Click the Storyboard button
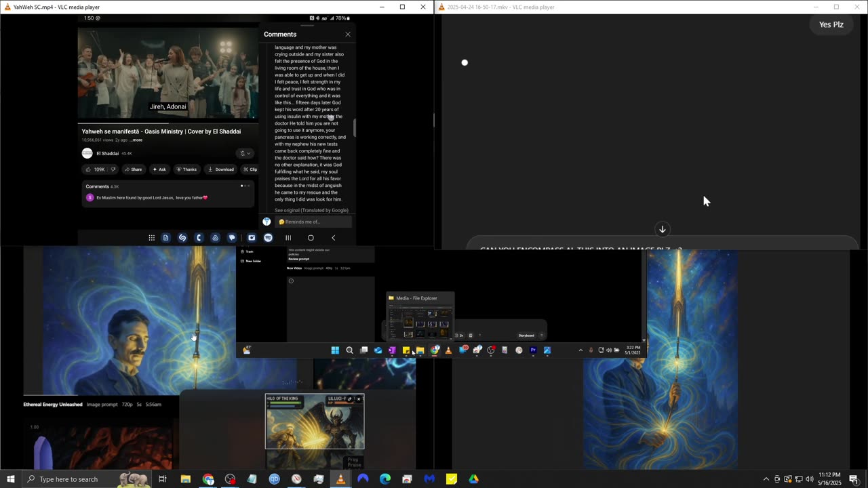This screenshot has height=488, width=868. pyautogui.click(x=526, y=335)
